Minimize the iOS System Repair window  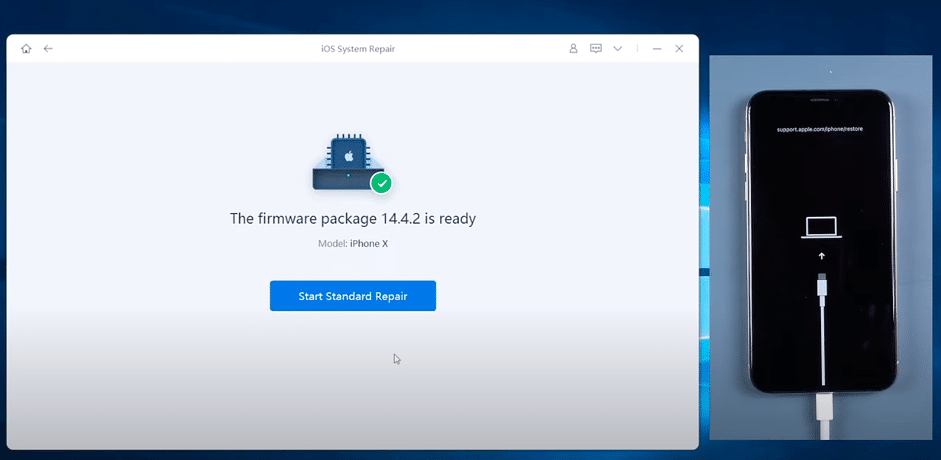[657, 48]
